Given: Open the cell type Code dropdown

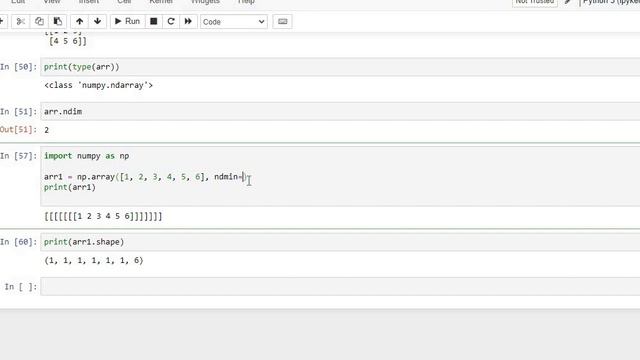Looking at the screenshot, I should pos(234,22).
